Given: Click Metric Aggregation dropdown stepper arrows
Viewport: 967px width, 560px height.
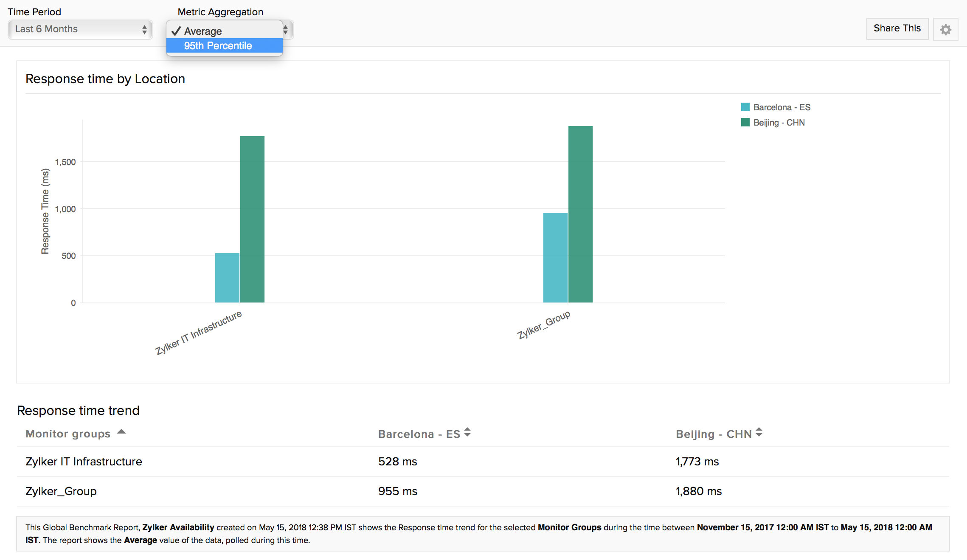Looking at the screenshot, I should point(286,30).
